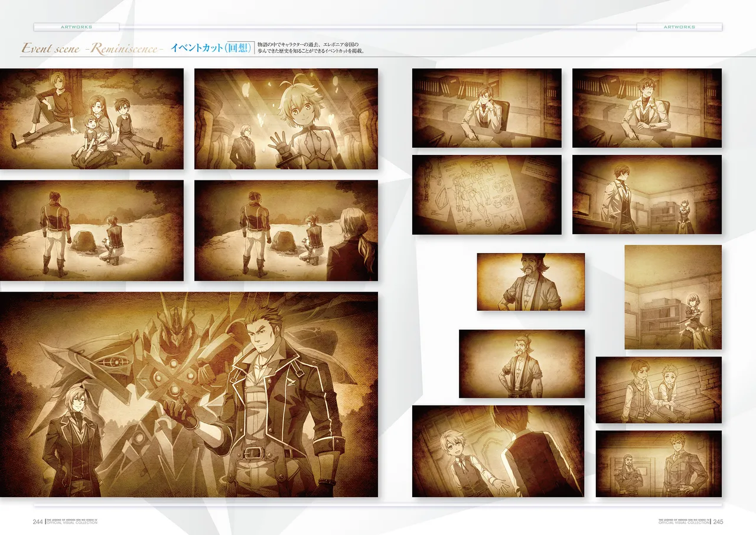The height and width of the screenshot is (535, 756).
Task: Click page number 244
Action: [38, 521]
